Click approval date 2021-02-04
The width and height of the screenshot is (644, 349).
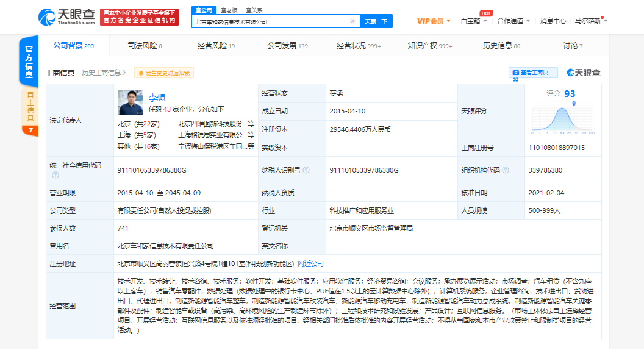[x=546, y=193]
